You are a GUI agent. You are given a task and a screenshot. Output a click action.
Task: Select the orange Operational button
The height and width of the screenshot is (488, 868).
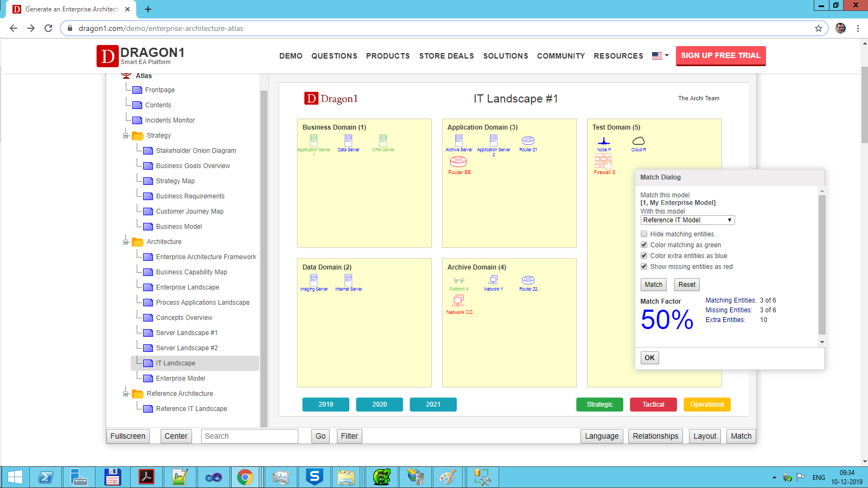tap(707, 404)
